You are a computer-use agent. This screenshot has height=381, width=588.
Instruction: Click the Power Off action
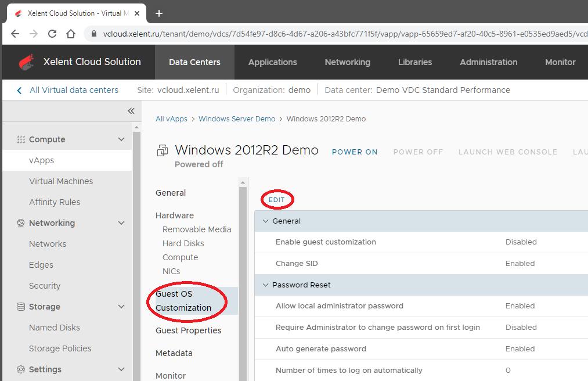[418, 152]
